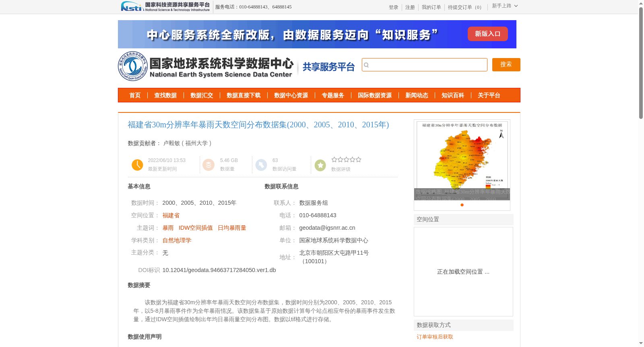The image size is (644, 347).
Task: Click the National Earth System Science Data Center logo
Action: click(206, 66)
